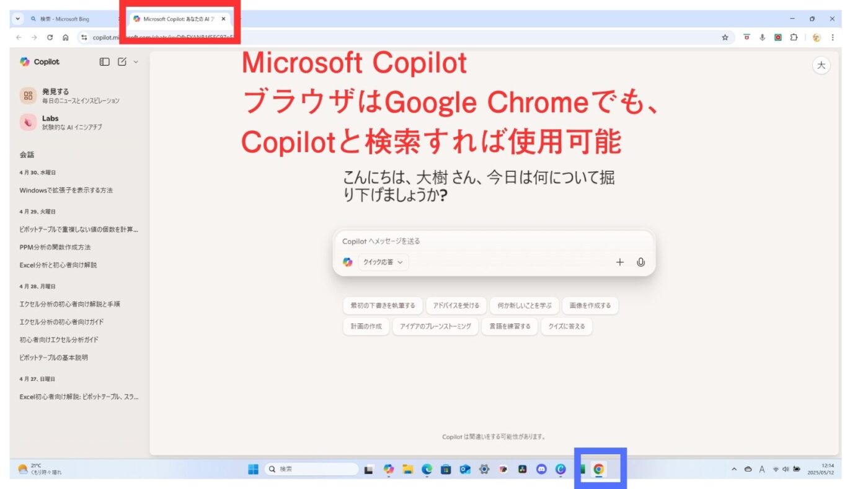Open chat 'エクセル分析の初心者向けガイド'
Image resolution: width=868 pixels, height=489 pixels.
pyautogui.click(x=62, y=322)
